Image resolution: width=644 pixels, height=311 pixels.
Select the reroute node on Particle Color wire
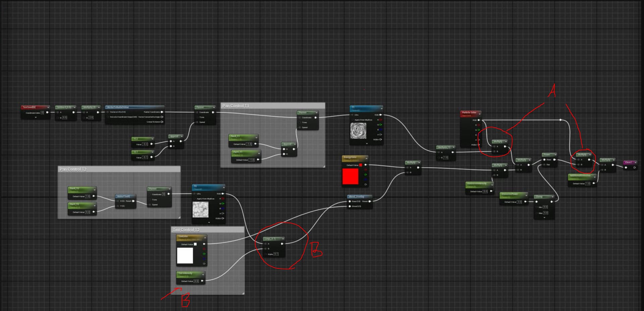pyautogui.click(x=560, y=120)
